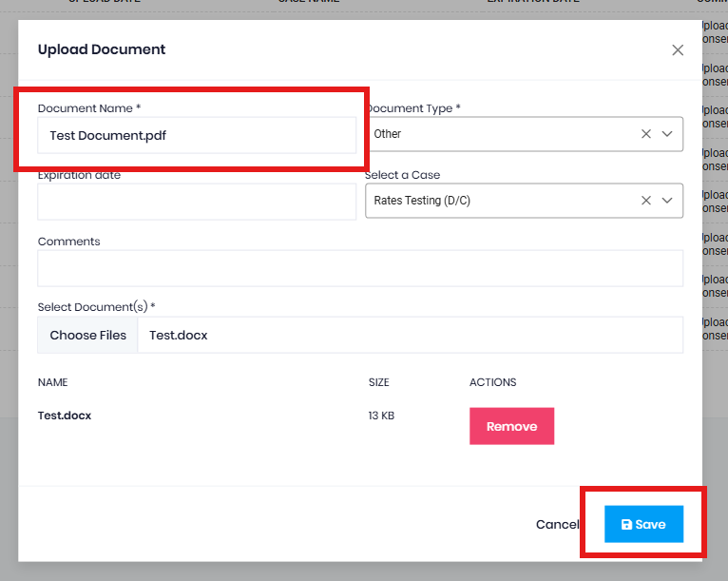The image size is (728, 581).
Task: Select Test.docx in the file list
Action: tap(65, 416)
